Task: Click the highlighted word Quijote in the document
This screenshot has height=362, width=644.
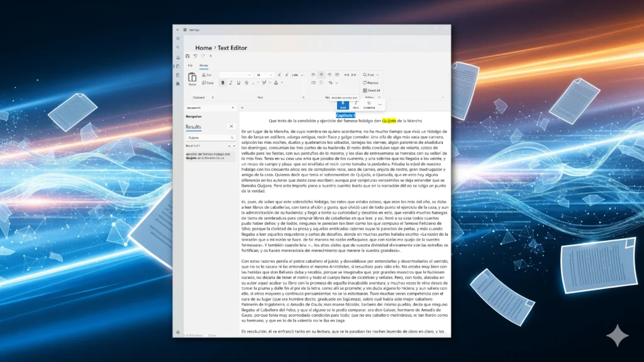Action: point(389,121)
